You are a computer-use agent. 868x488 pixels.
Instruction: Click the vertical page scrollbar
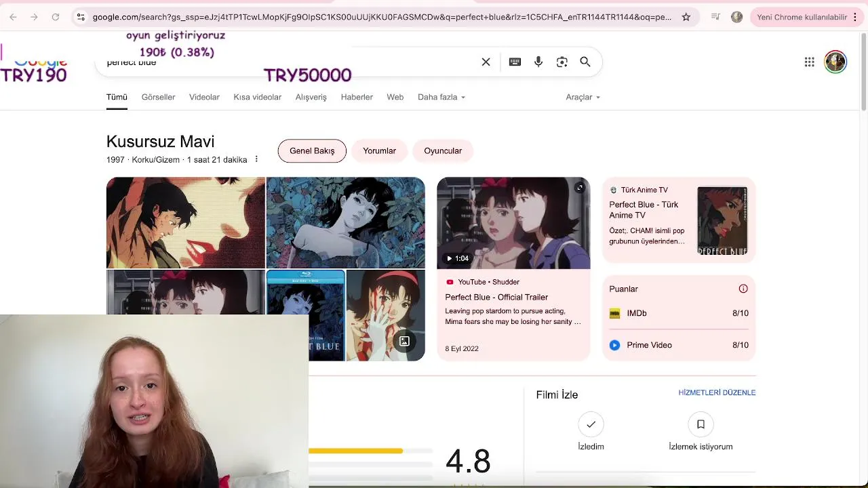(863, 70)
